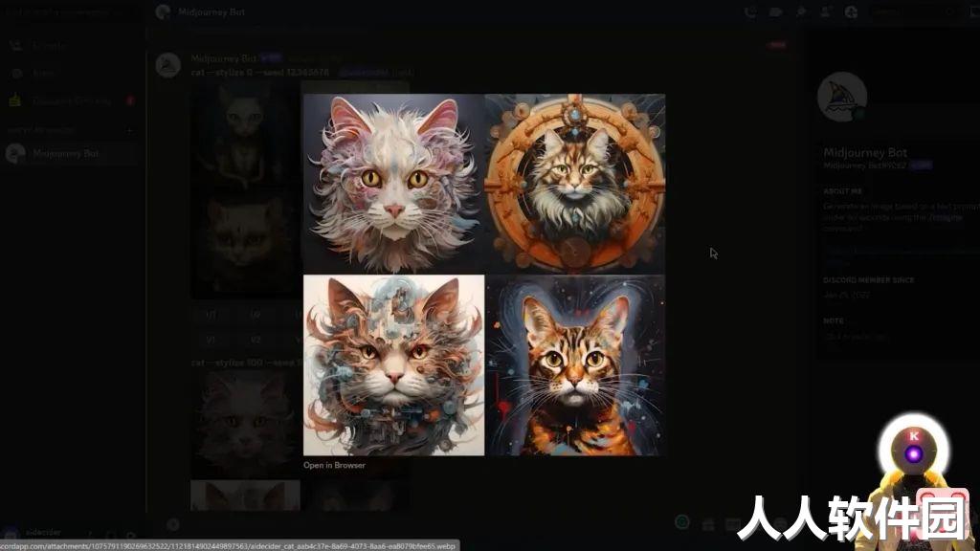Open User Settings gear icon

[130, 536]
